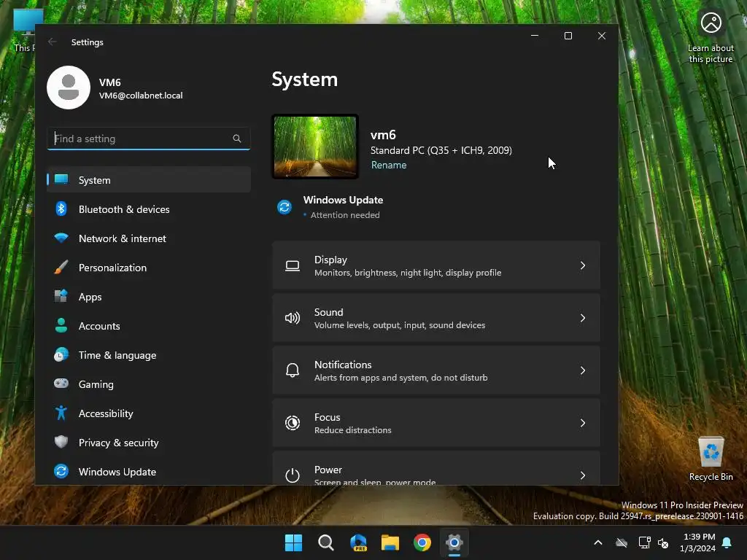Click the muted volume tray icon

[x=663, y=542]
